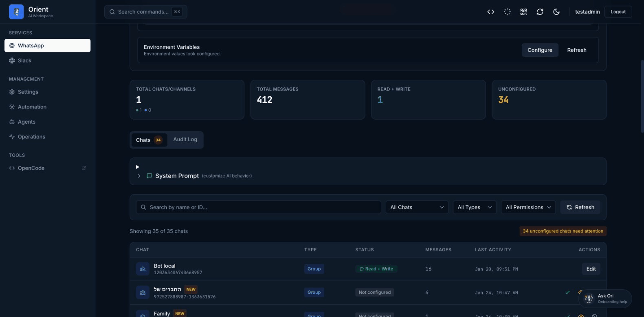Click the green checkmark on the Hebrew-named chat row
Image resolution: width=644 pixels, height=317 pixels.
tap(567, 292)
